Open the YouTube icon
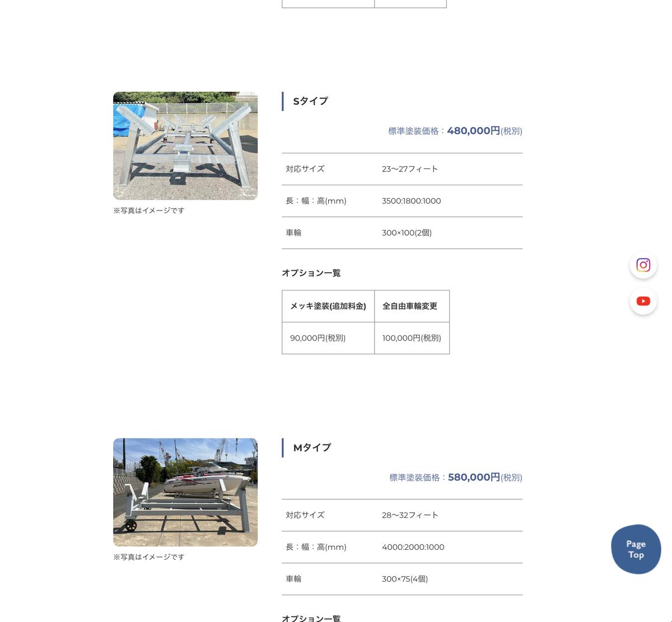Image resolution: width=672 pixels, height=622 pixels. click(643, 301)
